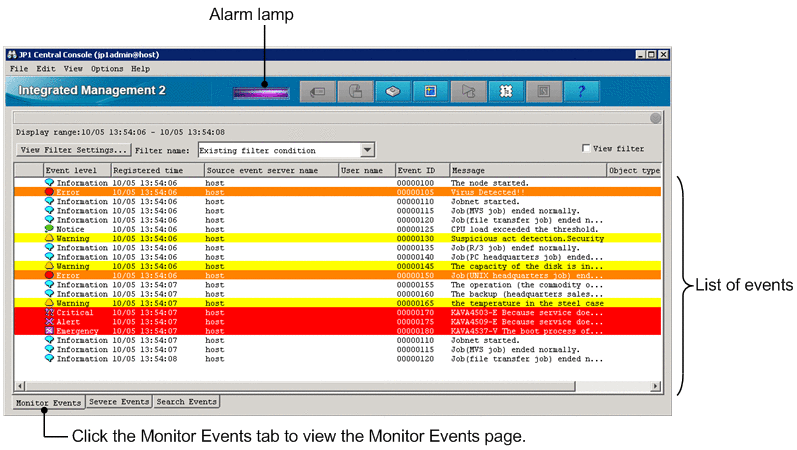This screenshot has height=450, width=797.
Task: Switch to the Search Events tab
Action: tap(186, 402)
